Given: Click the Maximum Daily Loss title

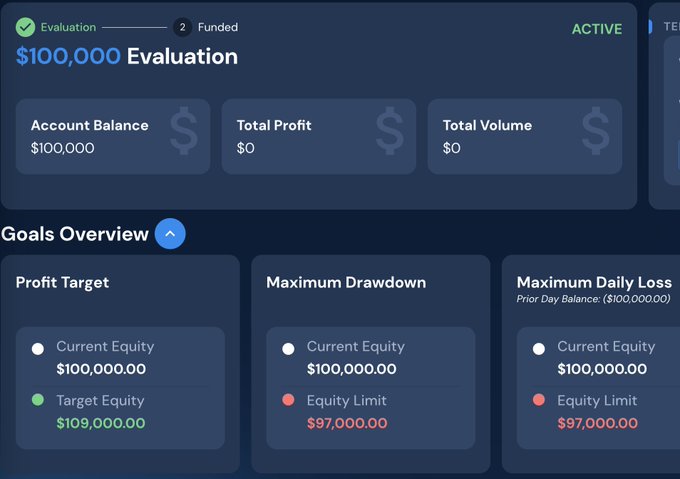Looking at the screenshot, I should [594, 283].
